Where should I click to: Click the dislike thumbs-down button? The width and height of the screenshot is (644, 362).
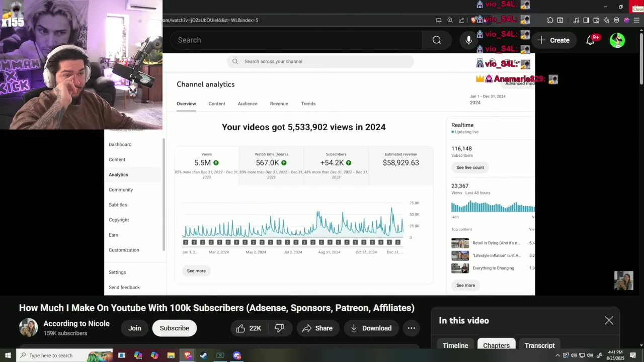pyautogui.click(x=280, y=328)
